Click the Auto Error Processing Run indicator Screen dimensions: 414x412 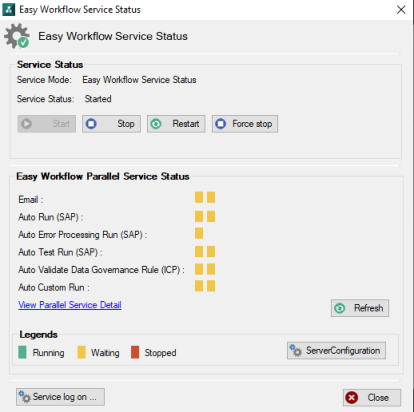pos(199,233)
